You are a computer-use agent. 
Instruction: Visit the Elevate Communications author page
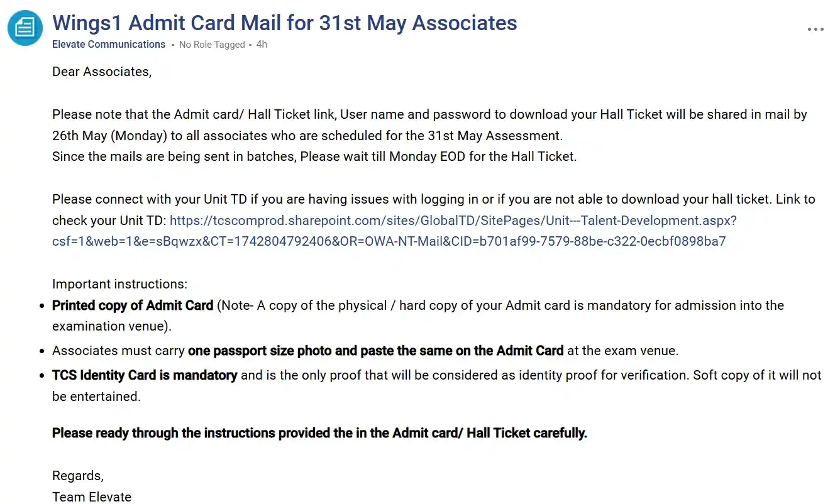pos(109,45)
